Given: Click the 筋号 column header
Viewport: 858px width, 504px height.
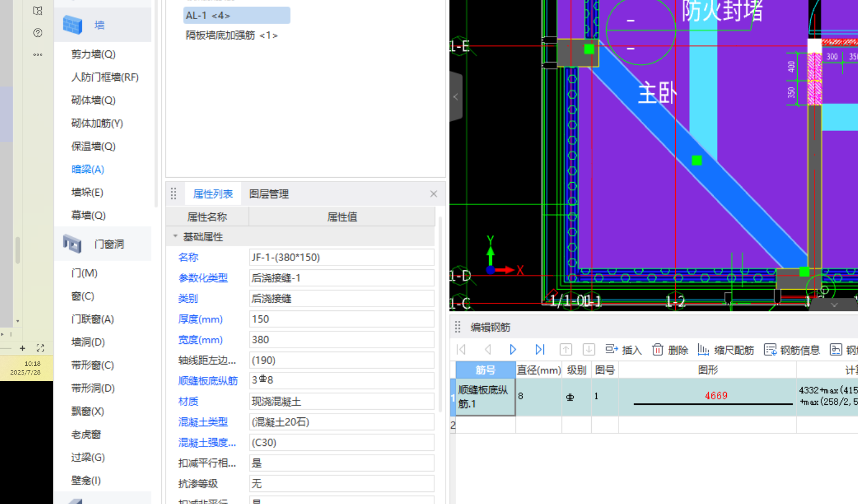Looking at the screenshot, I should click(485, 370).
